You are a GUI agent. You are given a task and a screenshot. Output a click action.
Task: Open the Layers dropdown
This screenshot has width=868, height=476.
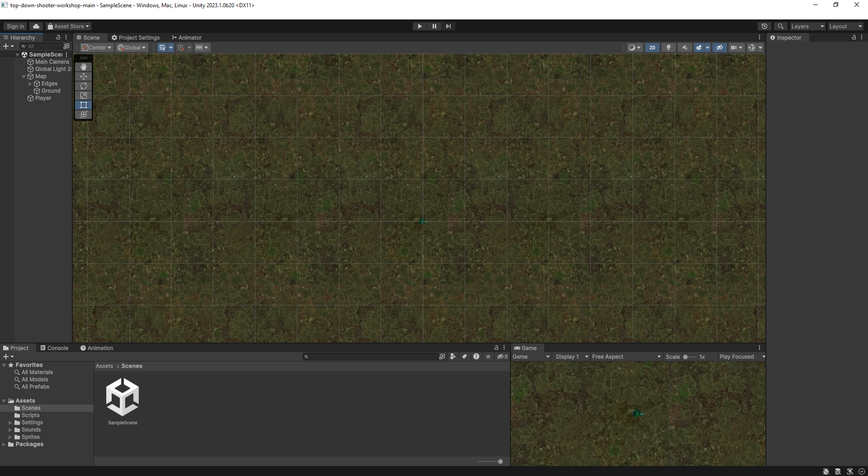[807, 26]
